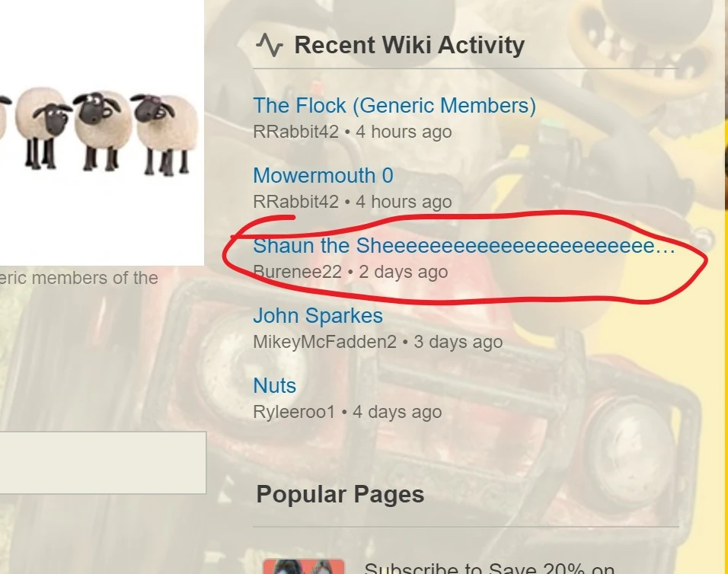Click the Recent Wiki Activity pulse icon

point(270,45)
